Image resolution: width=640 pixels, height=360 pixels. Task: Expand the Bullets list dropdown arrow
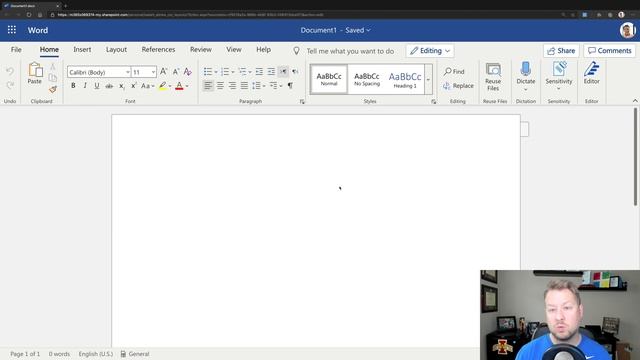pos(216,72)
